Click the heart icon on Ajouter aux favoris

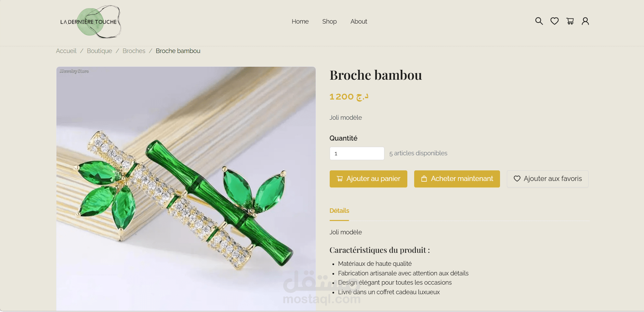click(x=517, y=179)
